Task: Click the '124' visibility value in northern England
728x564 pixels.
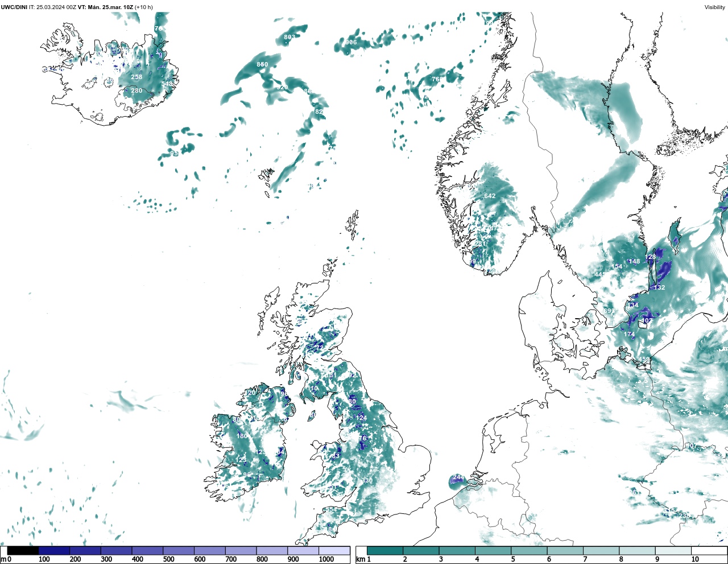Action: 361,418
